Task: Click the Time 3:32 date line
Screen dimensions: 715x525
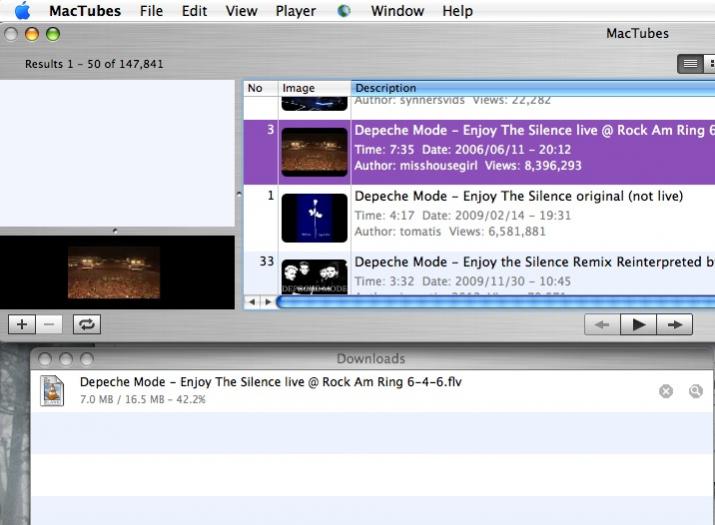Action: point(463,281)
